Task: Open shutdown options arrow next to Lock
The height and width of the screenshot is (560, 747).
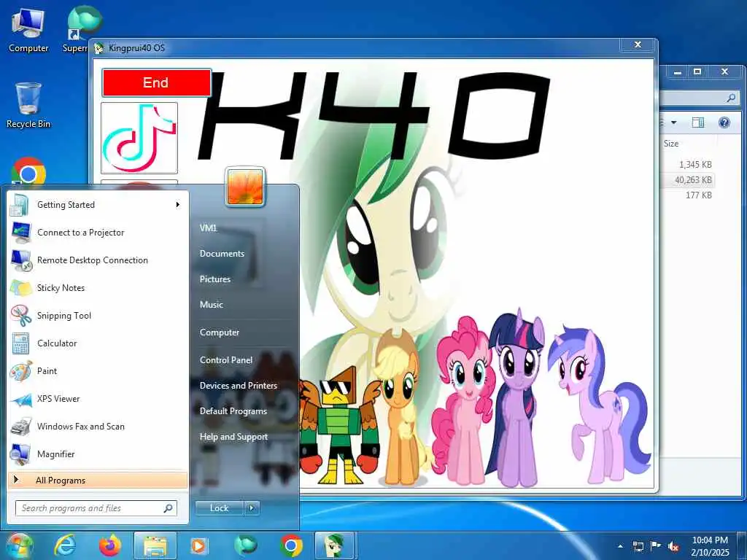Action: (x=252, y=508)
